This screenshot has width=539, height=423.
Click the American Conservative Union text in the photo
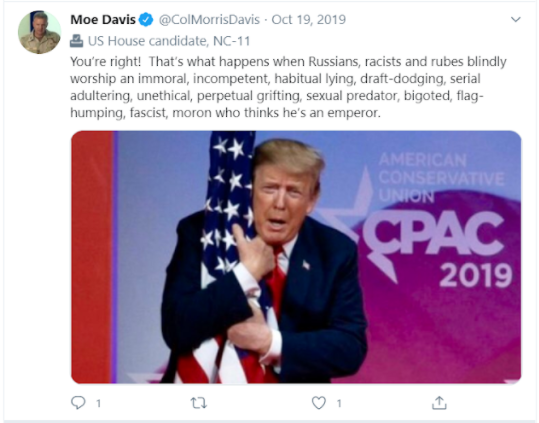[441, 178]
